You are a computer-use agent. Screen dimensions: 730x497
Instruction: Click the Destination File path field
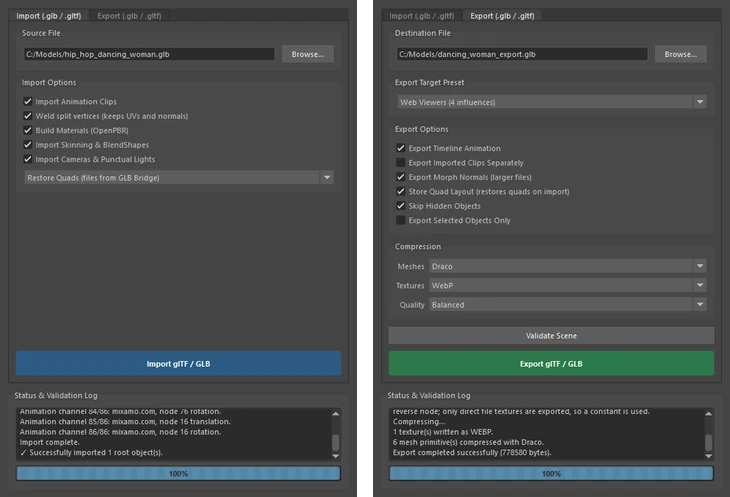coord(522,54)
